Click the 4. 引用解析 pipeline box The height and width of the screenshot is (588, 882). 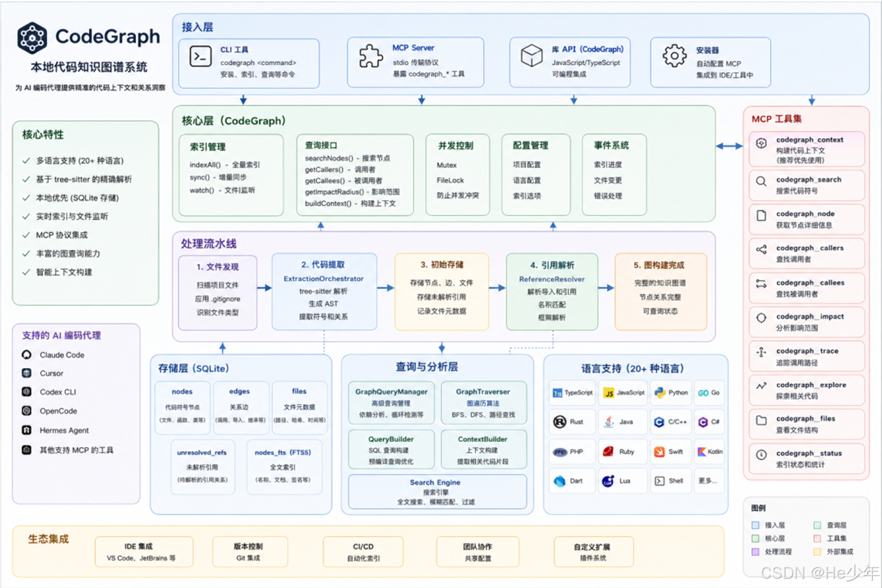pos(552,291)
